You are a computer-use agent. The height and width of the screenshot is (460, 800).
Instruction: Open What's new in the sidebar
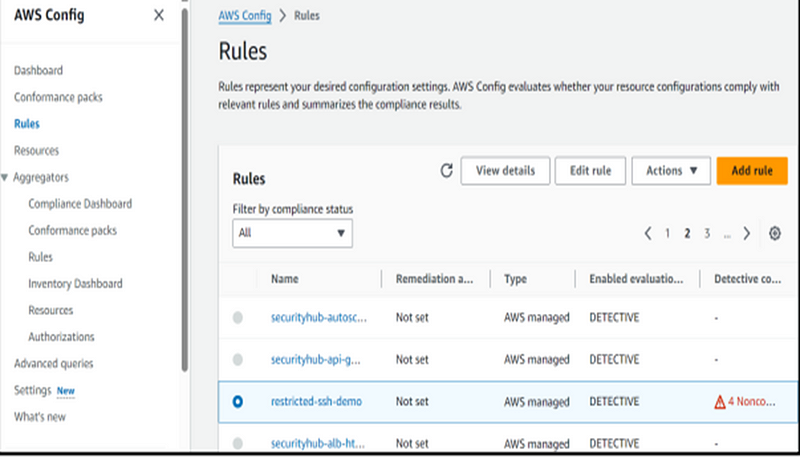(x=40, y=417)
